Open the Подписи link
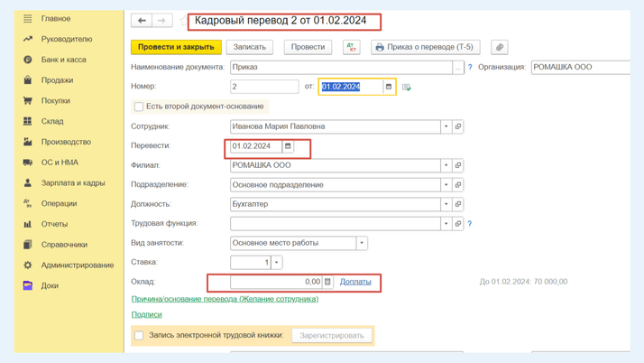644x363 pixels. pos(147,314)
